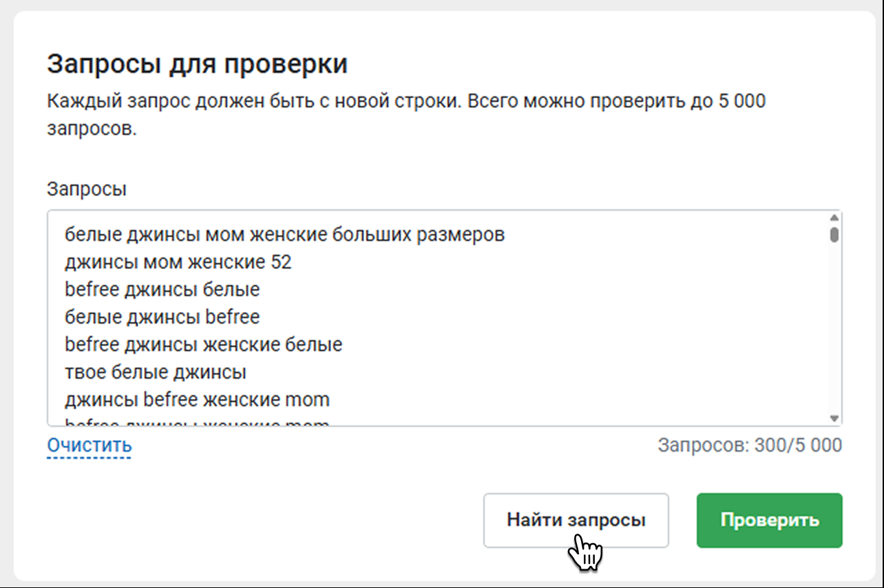884x588 pixels.
Task: Click the Запросы field label
Action: pos(86,189)
